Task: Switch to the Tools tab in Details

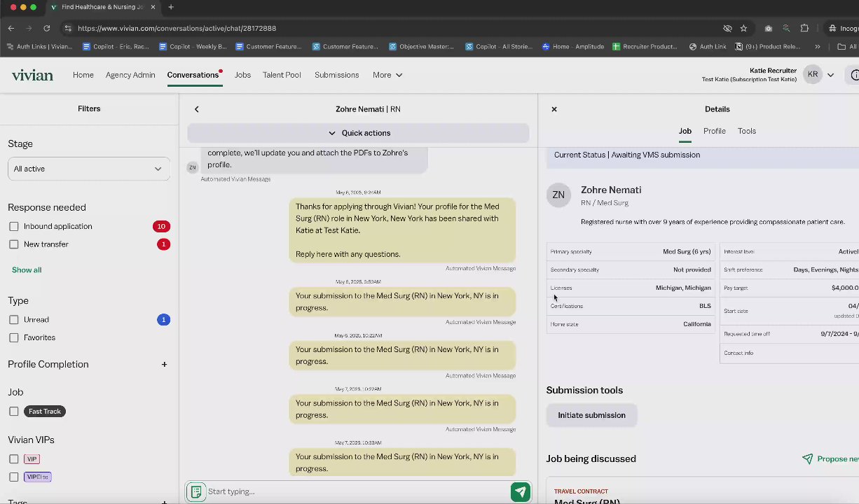Action: point(747,131)
